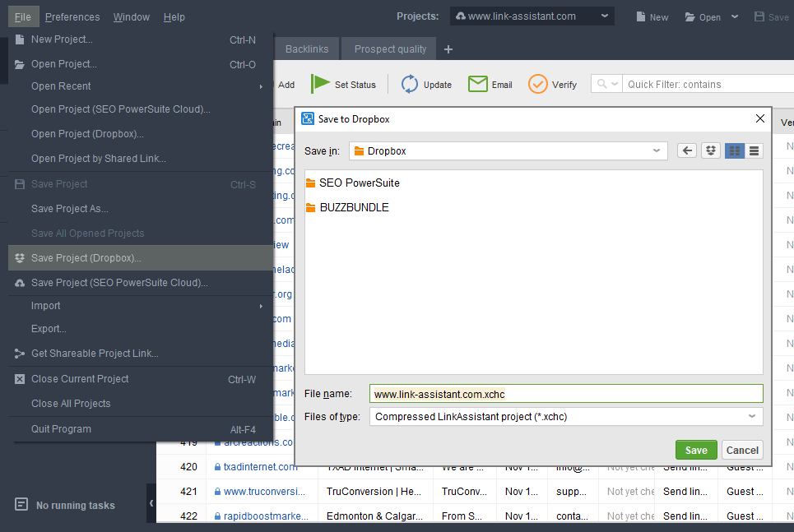794x532 pixels.
Task: Expand the Open button dropdown arrow
Action: [735, 16]
